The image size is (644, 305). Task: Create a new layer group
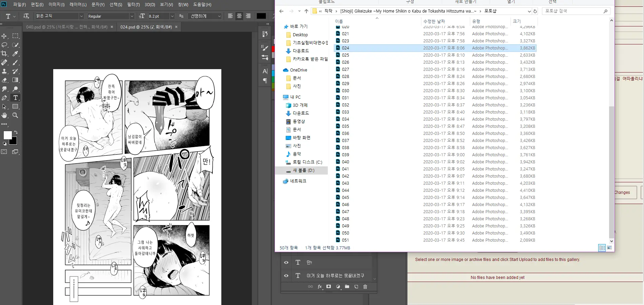pyautogui.click(x=347, y=287)
